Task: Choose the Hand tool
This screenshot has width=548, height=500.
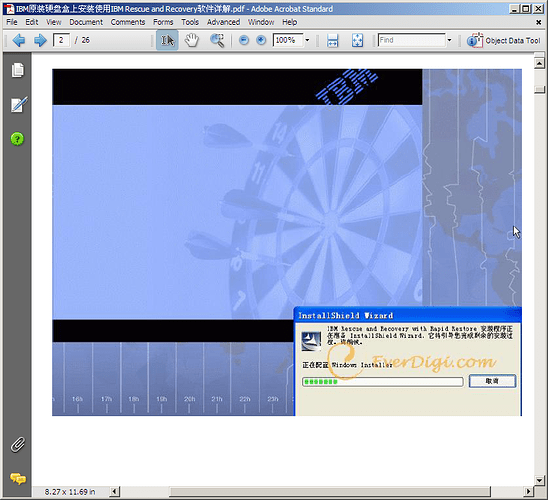Action: coord(192,40)
